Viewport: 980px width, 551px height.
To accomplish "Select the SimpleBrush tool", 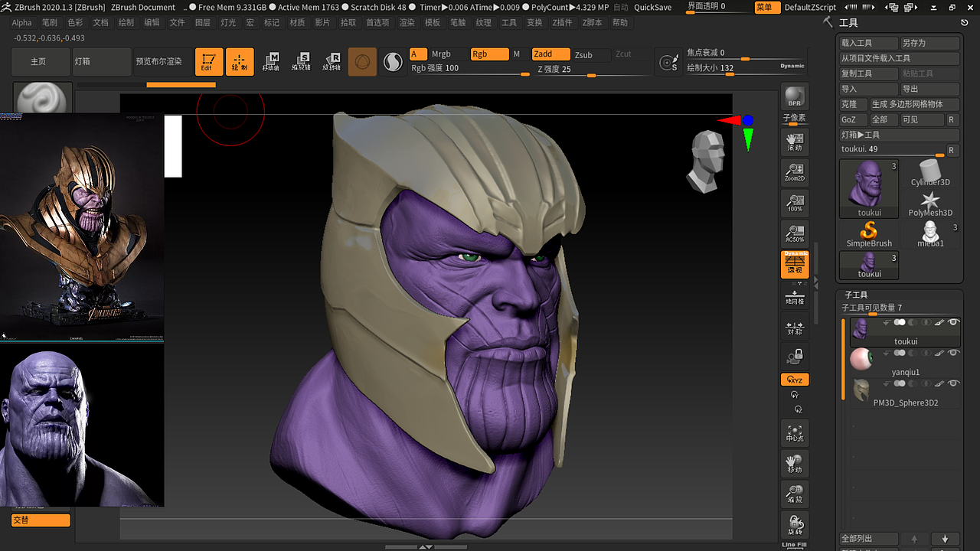I will tap(869, 233).
